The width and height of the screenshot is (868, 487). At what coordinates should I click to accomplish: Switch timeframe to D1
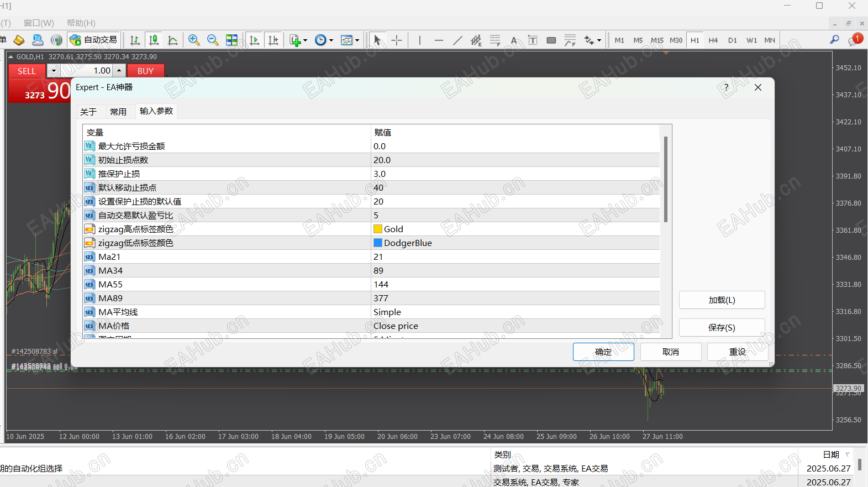[x=733, y=40]
